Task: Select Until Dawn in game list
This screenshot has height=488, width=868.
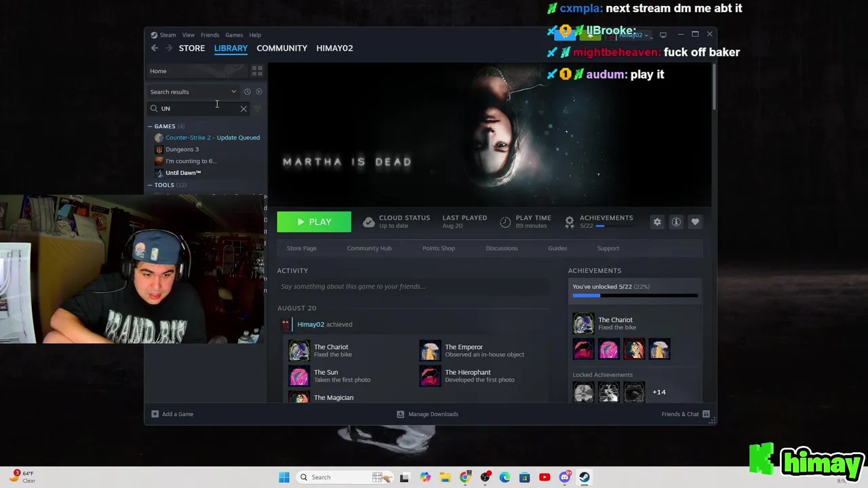Action: click(178, 173)
